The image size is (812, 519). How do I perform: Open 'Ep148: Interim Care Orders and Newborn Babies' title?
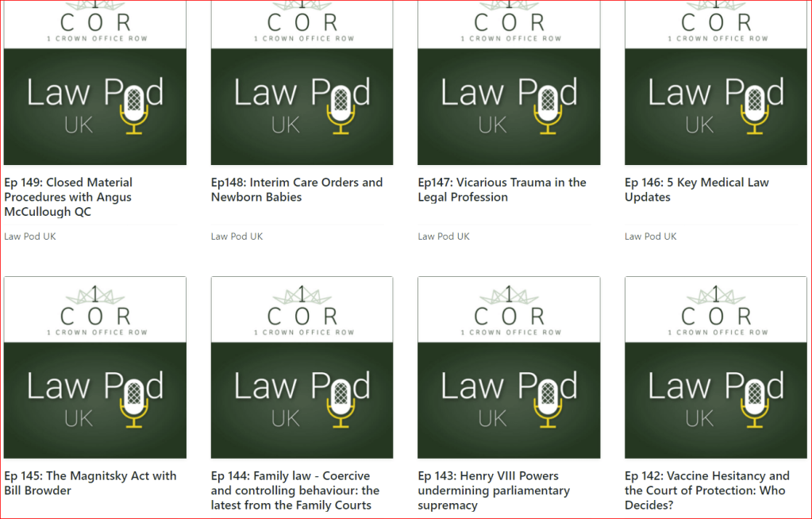(x=296, y=190)
